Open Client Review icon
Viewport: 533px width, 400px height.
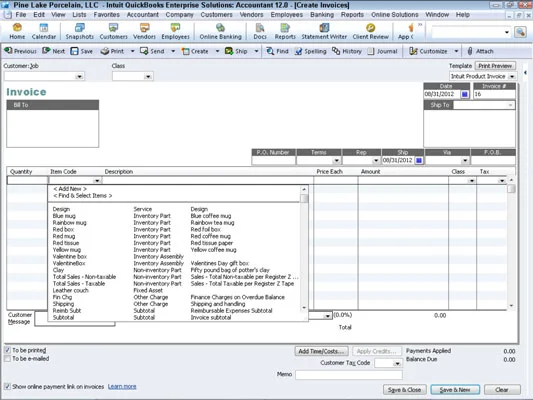tap(371, 31)
